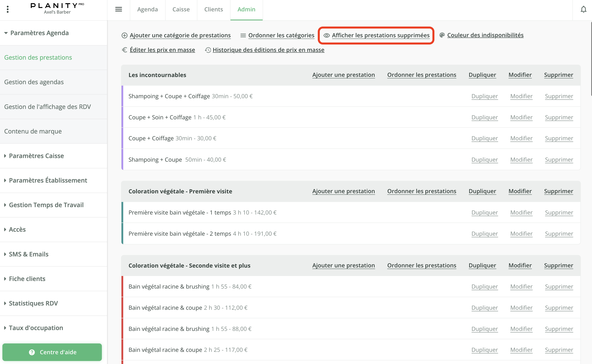Click the page's vertical scrollbar
This screenshot has height=364, width=592.
point(591,59)
